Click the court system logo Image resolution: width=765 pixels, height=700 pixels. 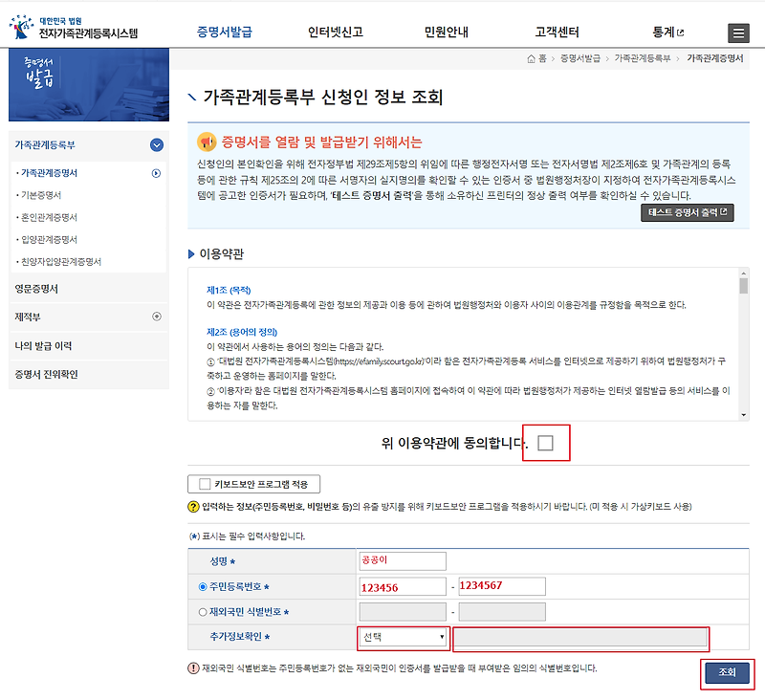click(74, 28)
